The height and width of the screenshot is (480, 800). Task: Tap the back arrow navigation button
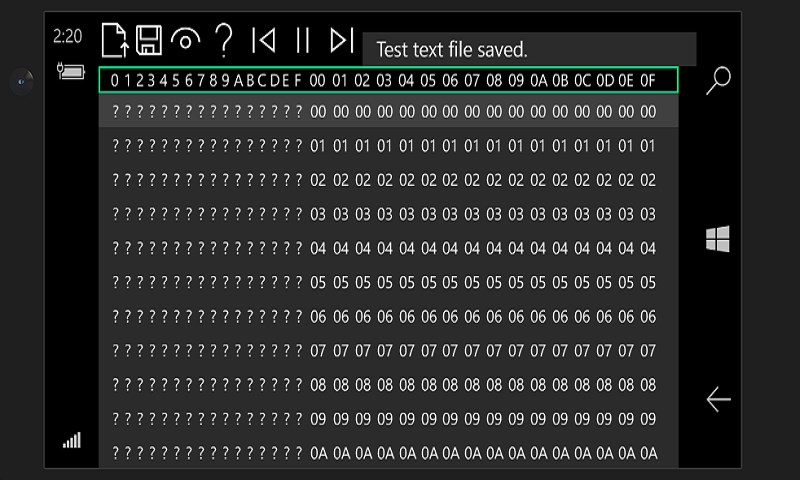click(x=718, y=399)
